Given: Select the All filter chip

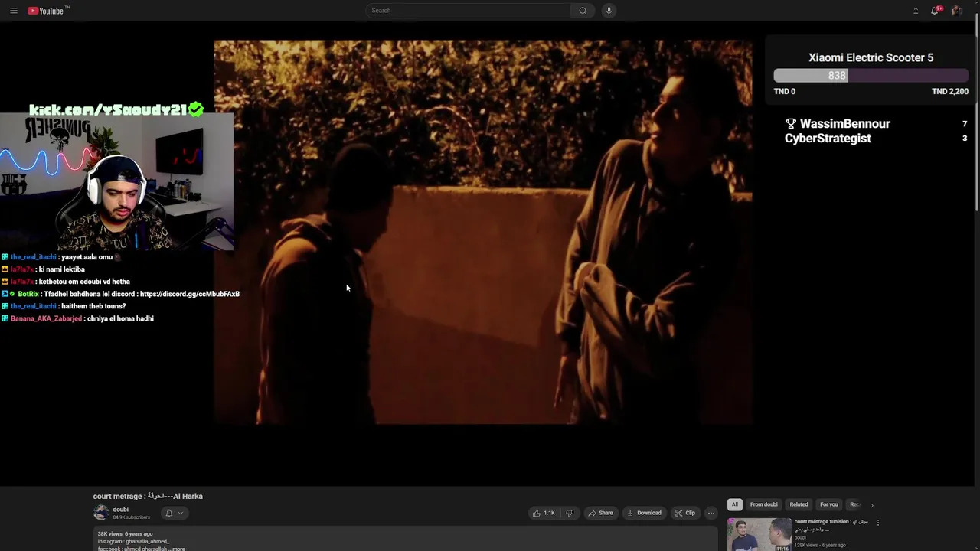Looking at the screenshot, I should 735,504.
